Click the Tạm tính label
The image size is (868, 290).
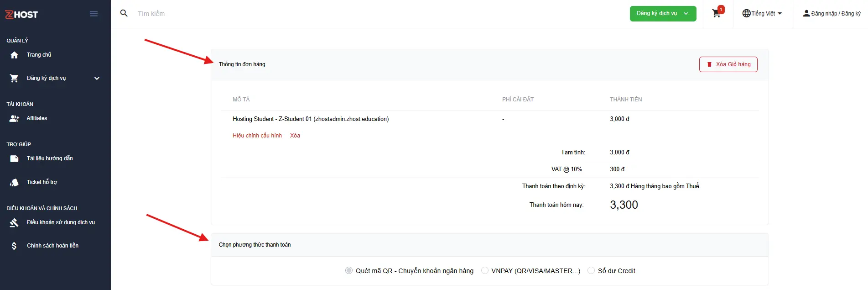point(573,153)
